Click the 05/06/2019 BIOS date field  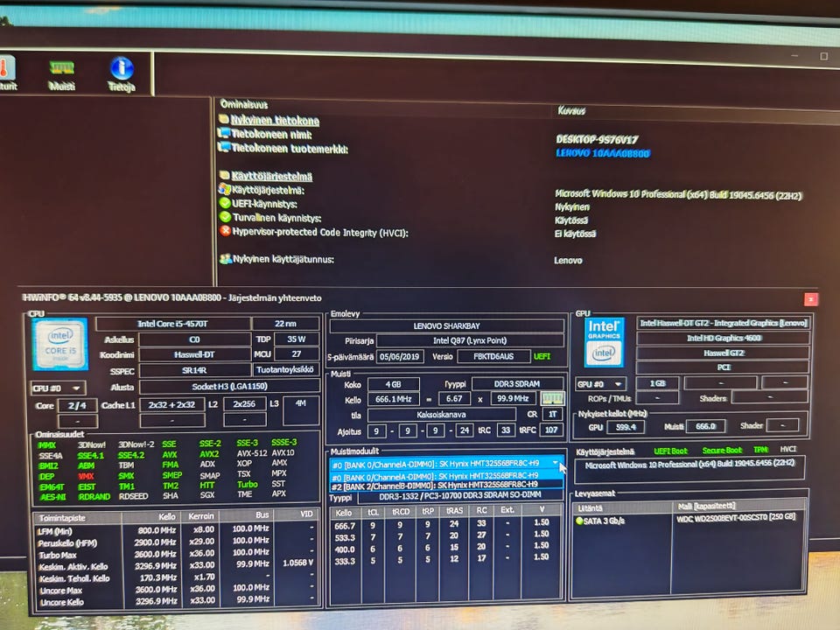coord(400,356)
